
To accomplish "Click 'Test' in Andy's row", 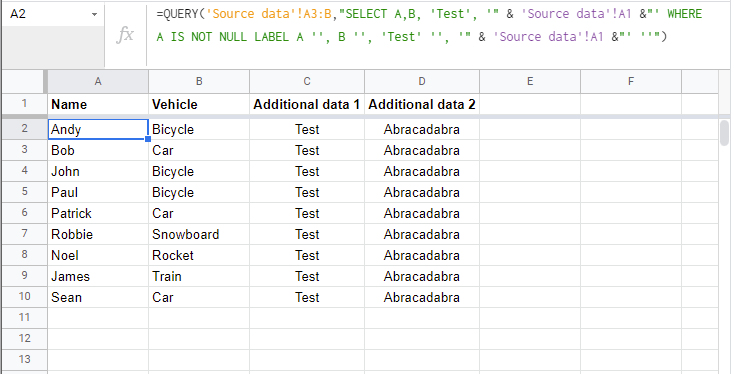I will [307, 129].
